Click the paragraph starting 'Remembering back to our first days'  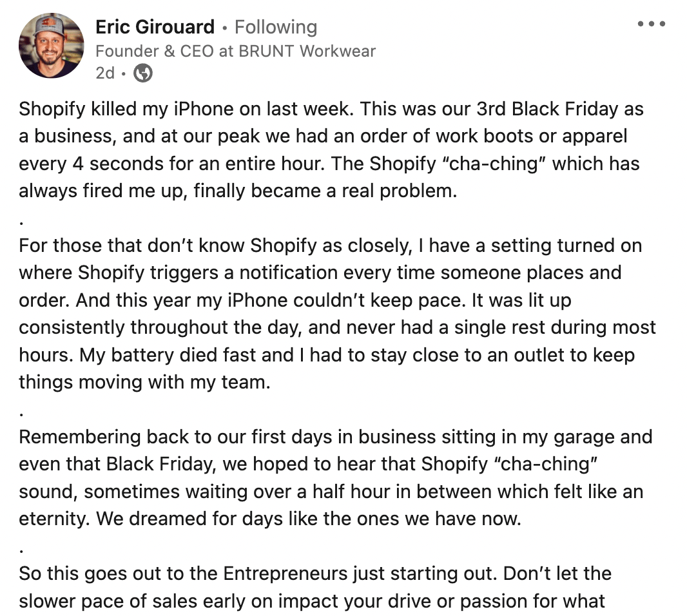336,477
